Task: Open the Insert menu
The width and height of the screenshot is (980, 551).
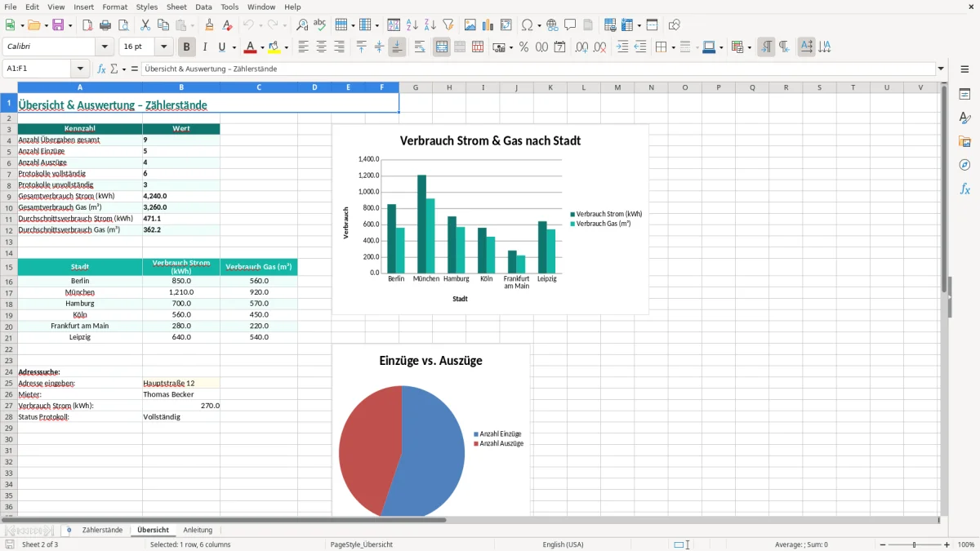Action: 83,7
